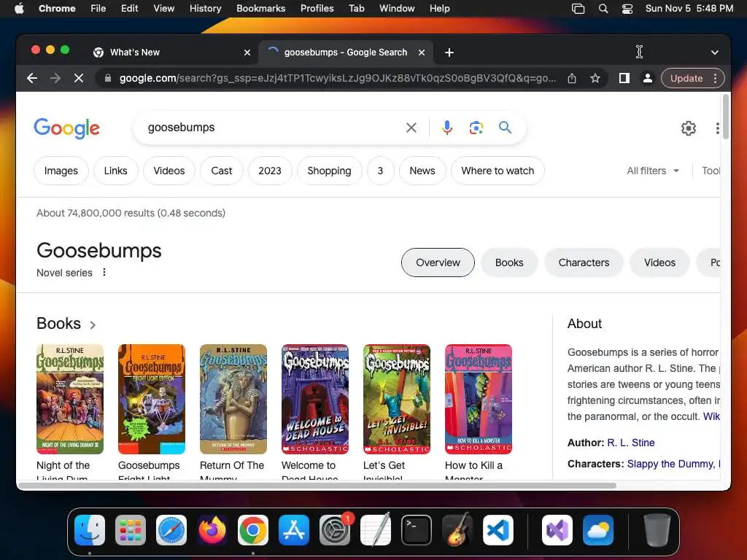
Task: Open the Bookmarks menu
Action: pos(260,9)
